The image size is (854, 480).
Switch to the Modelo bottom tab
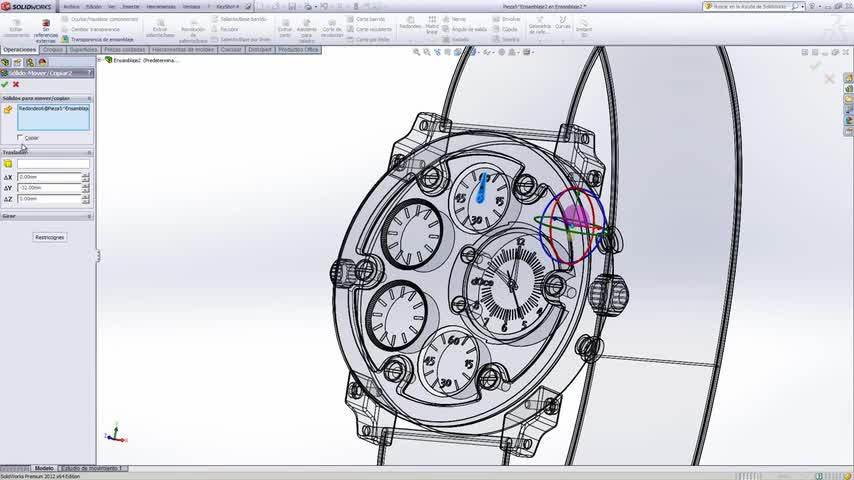coord(44,468)
